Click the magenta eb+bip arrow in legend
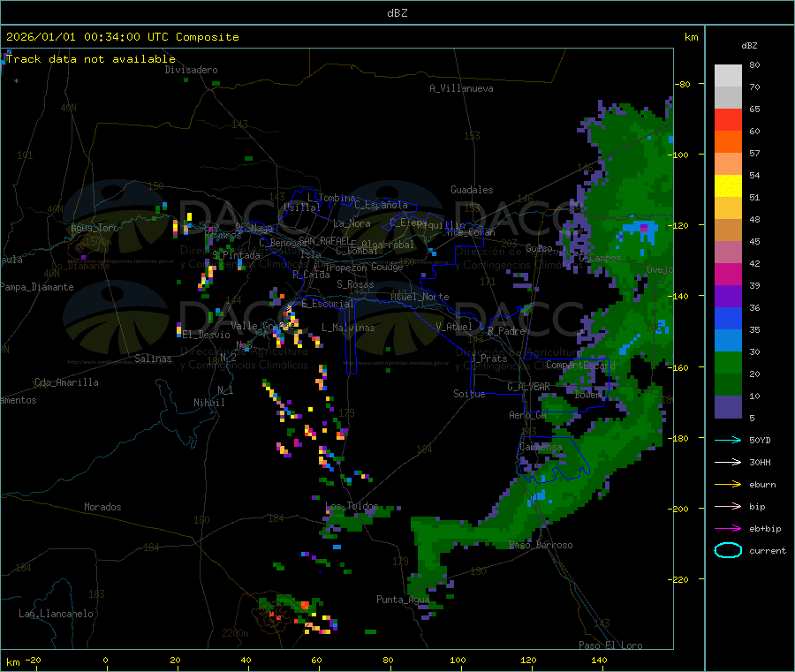 [728, 528]
